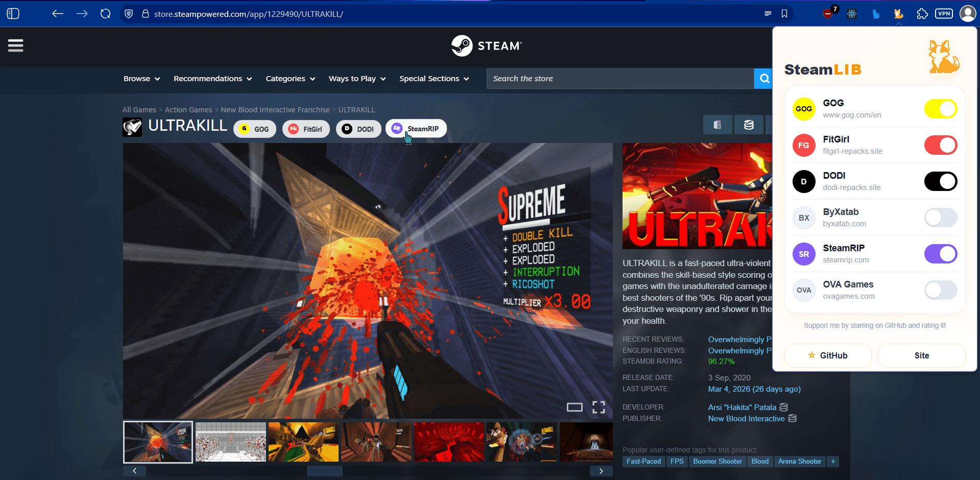
Task: Open the GOG badge next to the game title
Action: pos(255,129)
